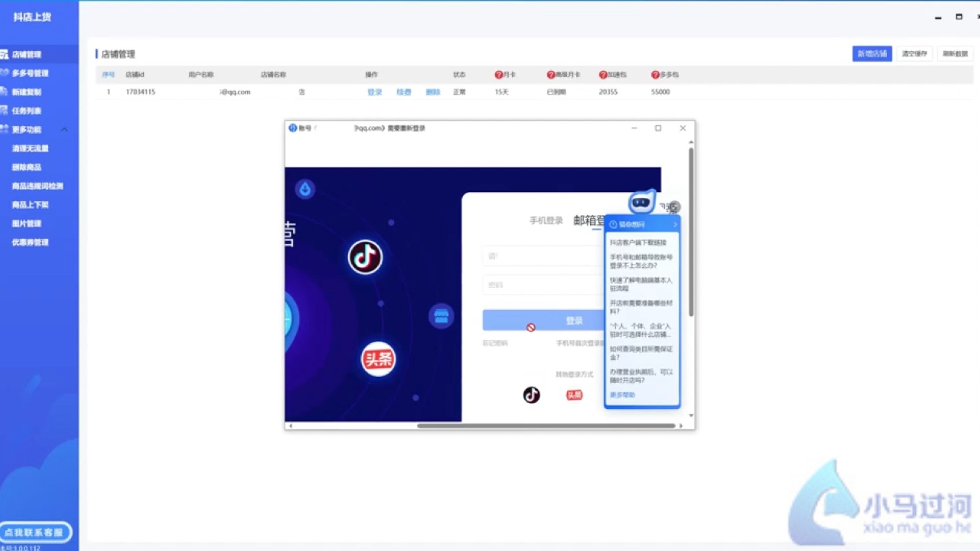The width and height of the screenshot is (980, 551).
Task: Click the 加速包 question mark icon
Action: (x=603, y=74)
